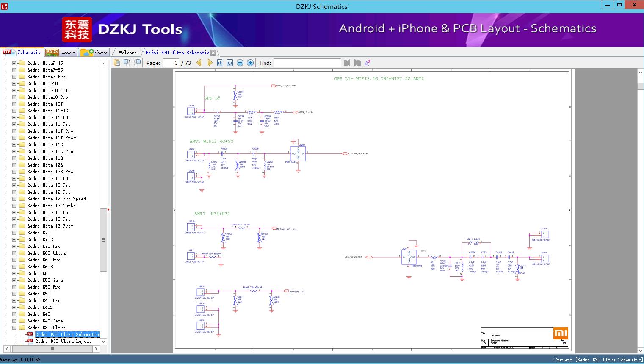Open the Welcome tab

127,53
